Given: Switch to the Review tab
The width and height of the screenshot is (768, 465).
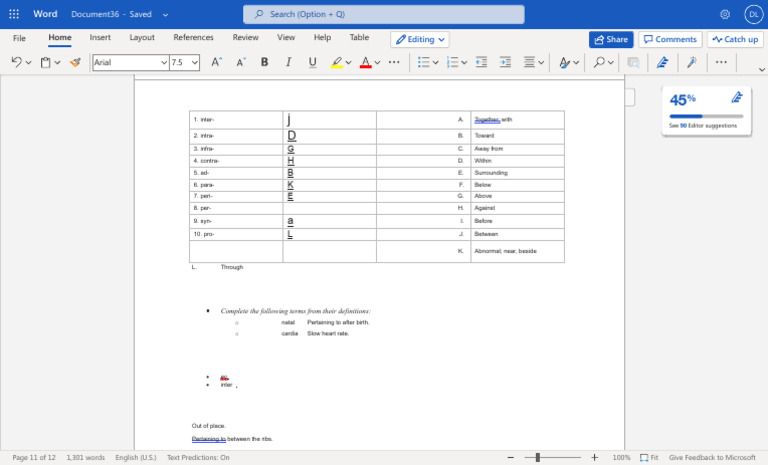Looking at the screenshot, I should (245, 37).
